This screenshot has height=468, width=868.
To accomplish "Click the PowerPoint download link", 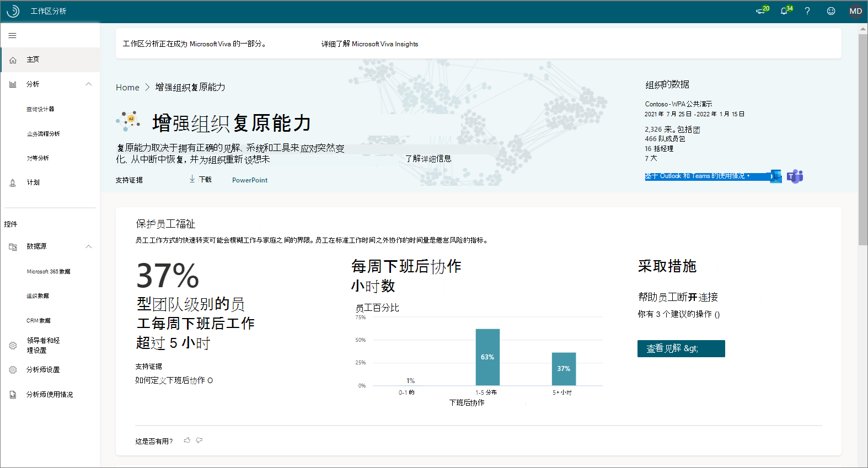I will 250,180.
